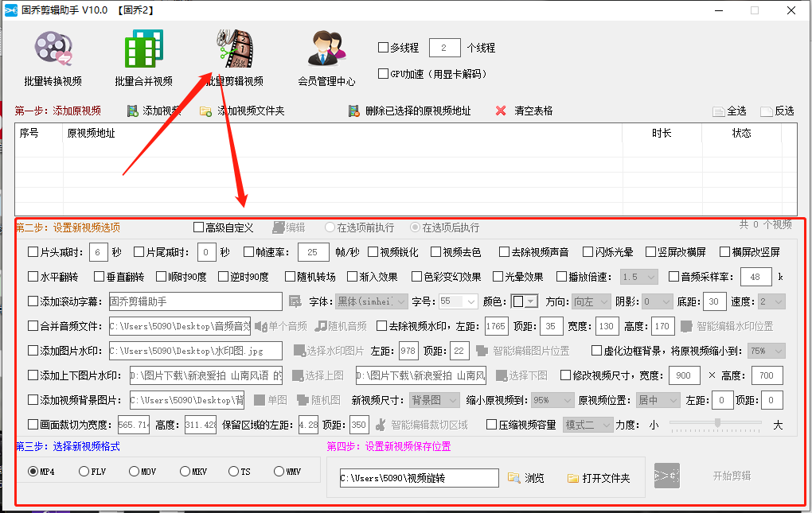Screen dimensions: 812x513
Task: Open the 会员管理中心 member center
Action: 326,56
